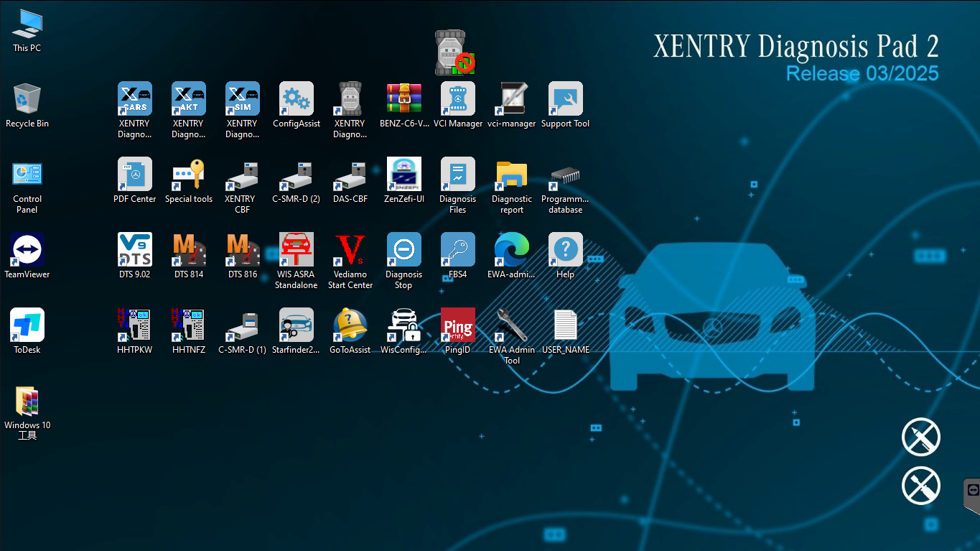Click the VCI device icon with red prohibition sign
The image size is (980, 551).
click(455, 52)
